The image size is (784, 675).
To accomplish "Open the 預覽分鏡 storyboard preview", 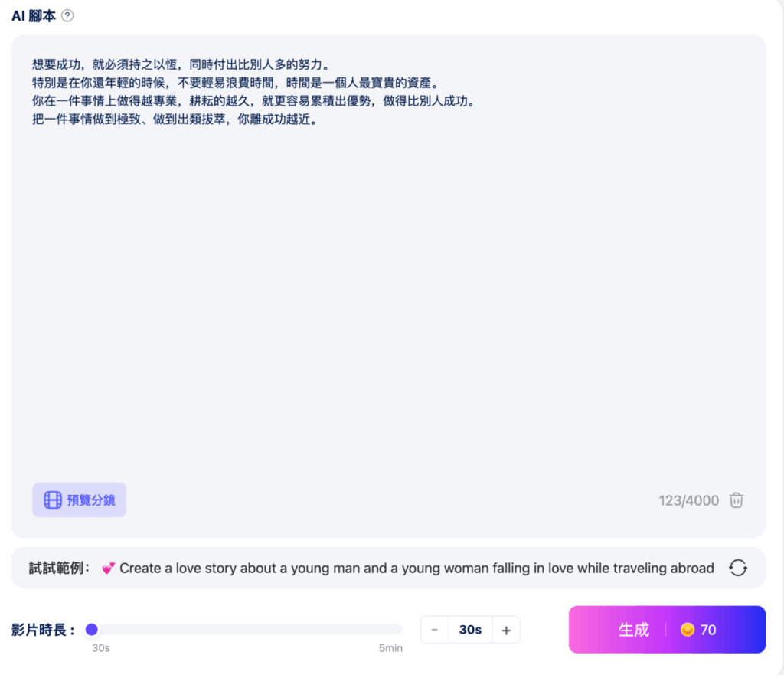I will point(79,500).
